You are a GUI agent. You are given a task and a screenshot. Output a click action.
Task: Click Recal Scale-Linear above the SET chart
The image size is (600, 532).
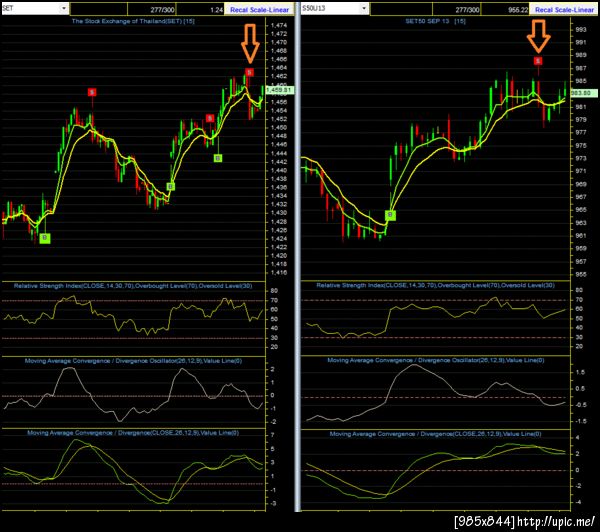259,10
